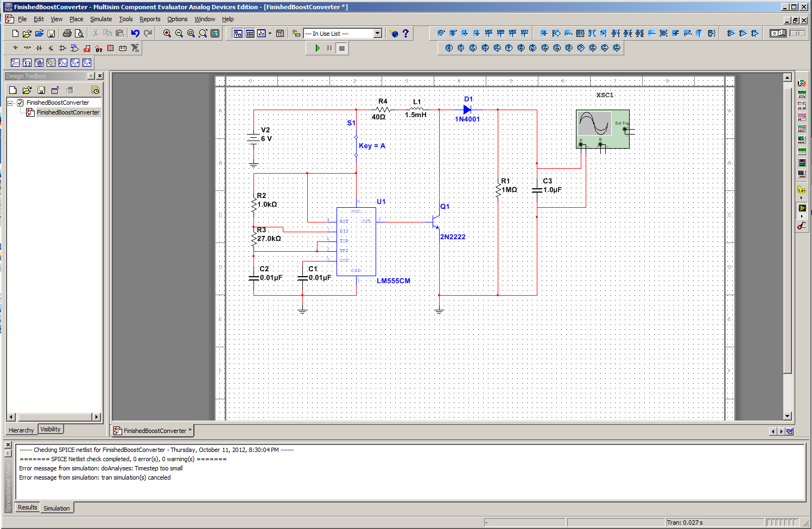Screen dimensions: 812x529
Task: Click the Design Toolbox's new design icon
Action: click(13, 90)
